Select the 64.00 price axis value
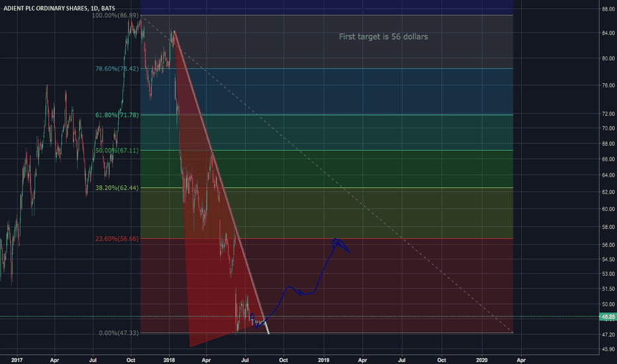This screenshot has width=617, height=364. (608, 175)
